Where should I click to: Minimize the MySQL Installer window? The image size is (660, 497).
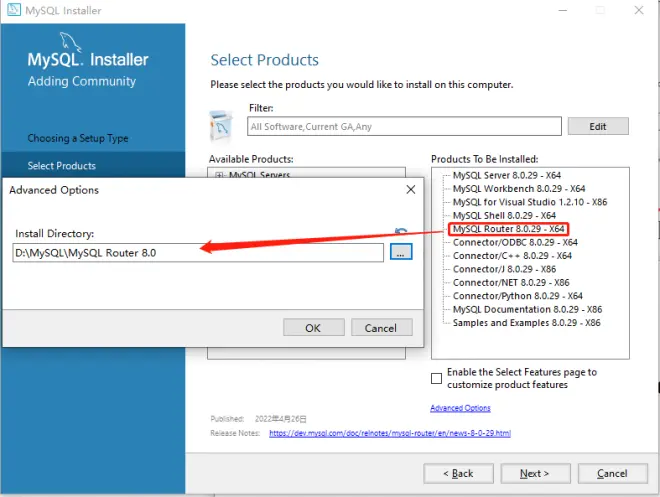[563, 10]
